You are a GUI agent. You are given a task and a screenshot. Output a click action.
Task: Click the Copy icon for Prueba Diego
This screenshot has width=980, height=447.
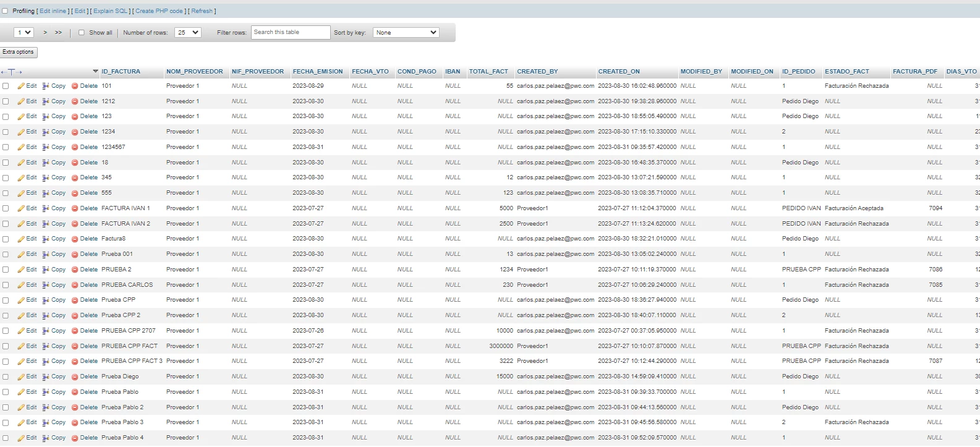(46, 377)
